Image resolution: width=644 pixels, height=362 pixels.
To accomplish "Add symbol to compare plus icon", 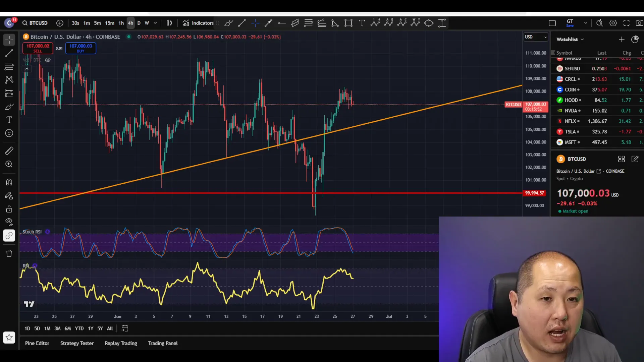I will pyautogui.click(x=60, y=23).
